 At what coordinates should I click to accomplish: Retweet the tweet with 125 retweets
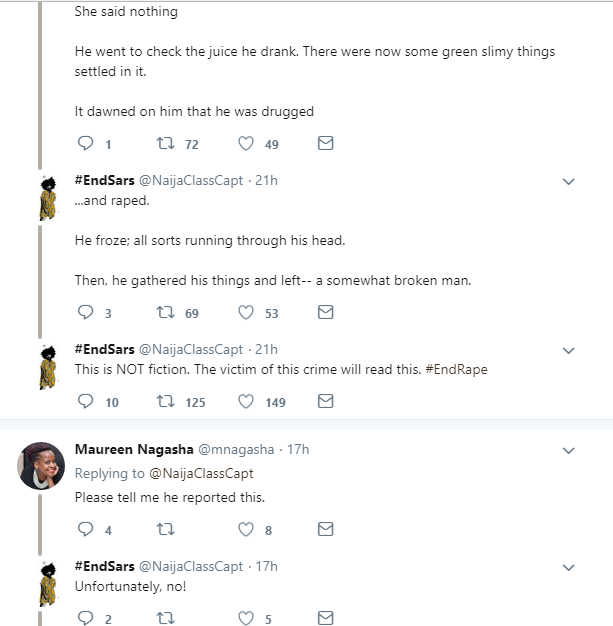pos(166,402)
